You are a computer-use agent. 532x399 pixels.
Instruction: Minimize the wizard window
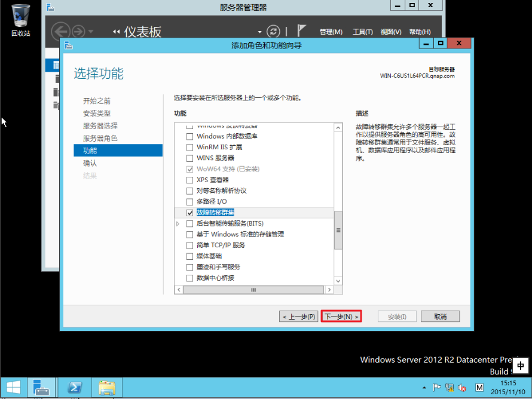point(426,44)
